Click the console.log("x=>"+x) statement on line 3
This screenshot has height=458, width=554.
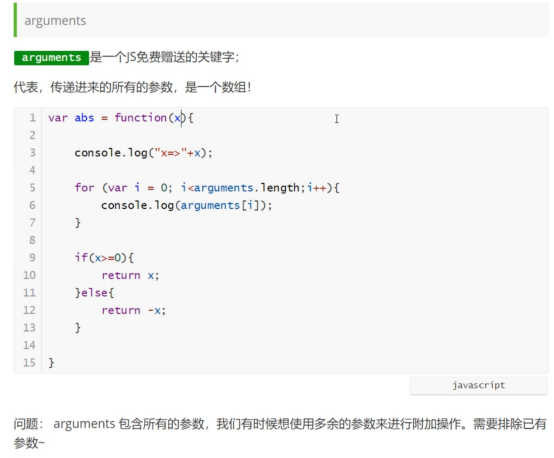coord(143,153)
